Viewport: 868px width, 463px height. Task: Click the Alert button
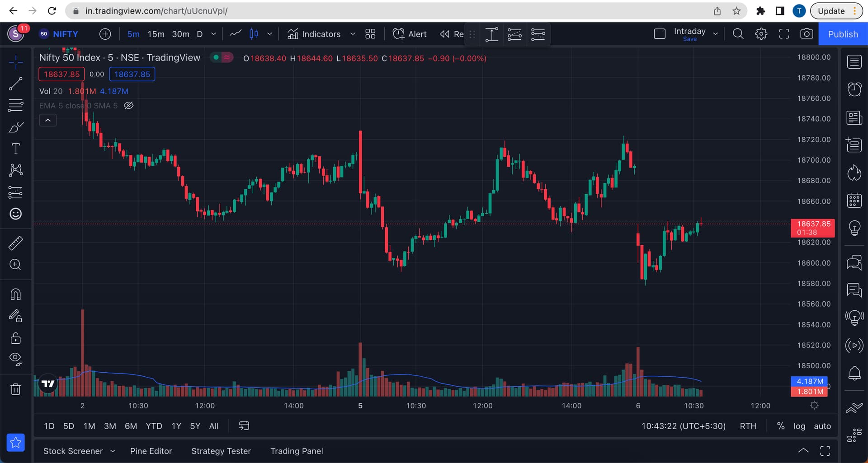pyautogui.click(x=410, y=34)
